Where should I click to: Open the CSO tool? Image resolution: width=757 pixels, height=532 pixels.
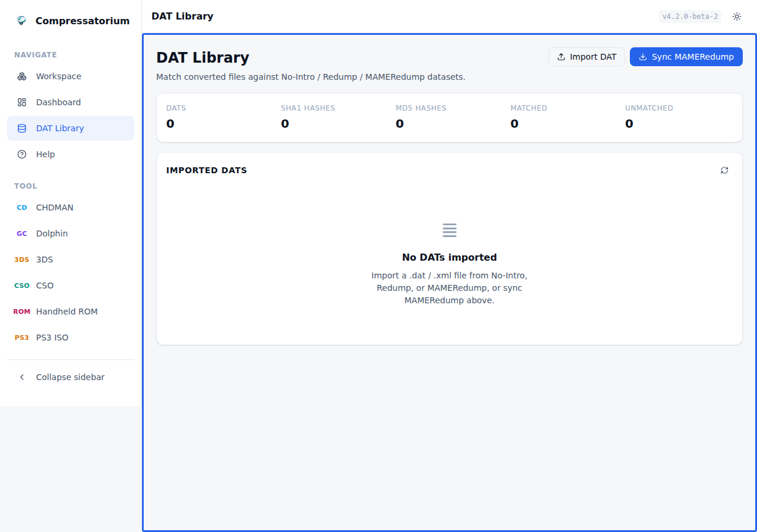(70, 286)
